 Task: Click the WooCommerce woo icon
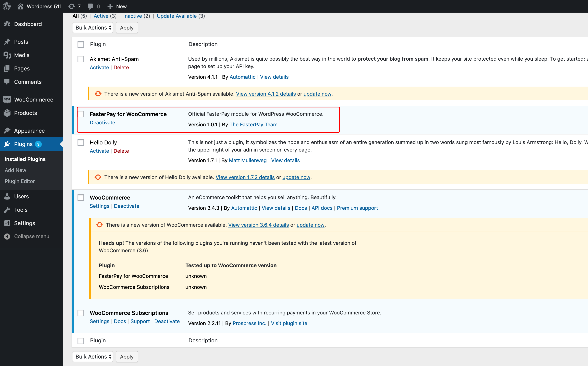pos(7,100)
